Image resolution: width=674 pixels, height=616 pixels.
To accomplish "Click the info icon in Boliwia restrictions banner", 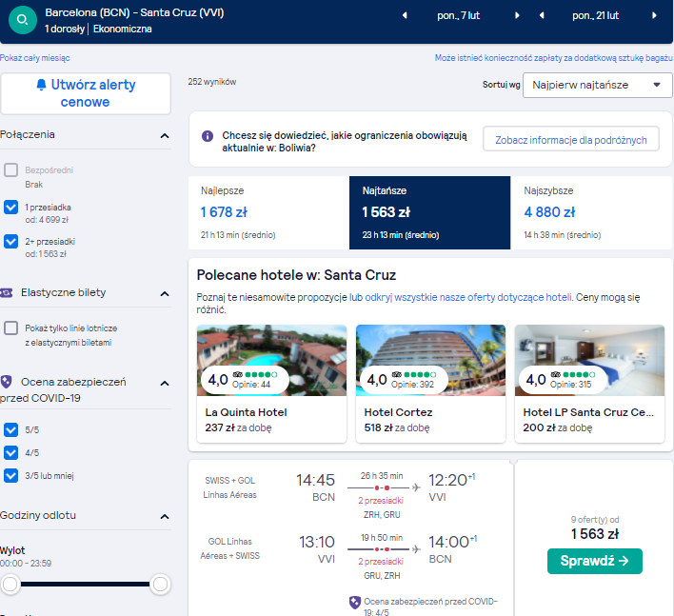I will [x=208, y=136].
